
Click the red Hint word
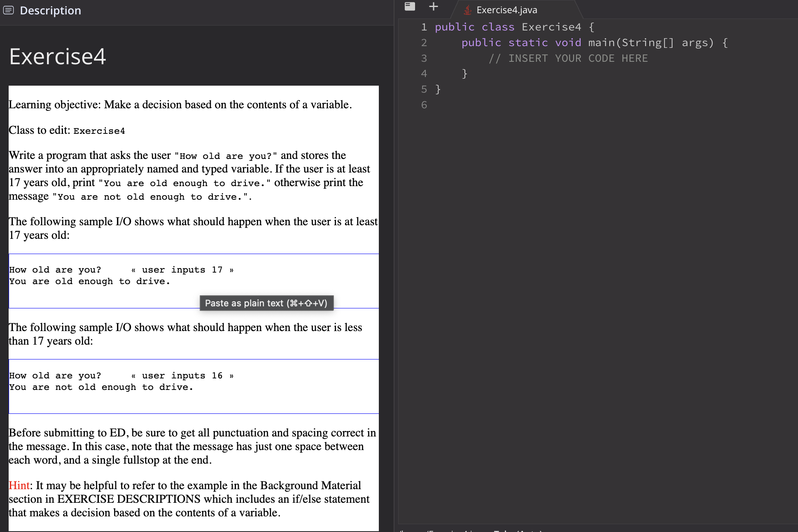[19, 485]
